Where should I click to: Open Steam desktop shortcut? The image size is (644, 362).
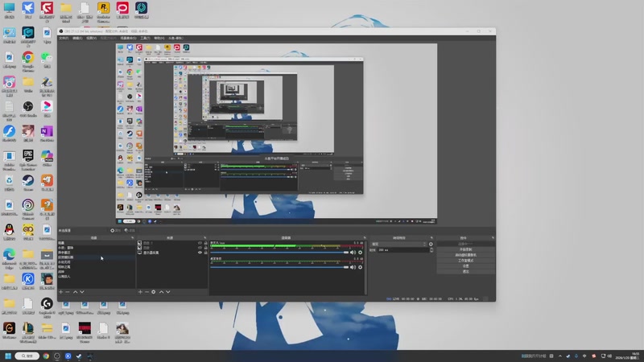(28, 183)
